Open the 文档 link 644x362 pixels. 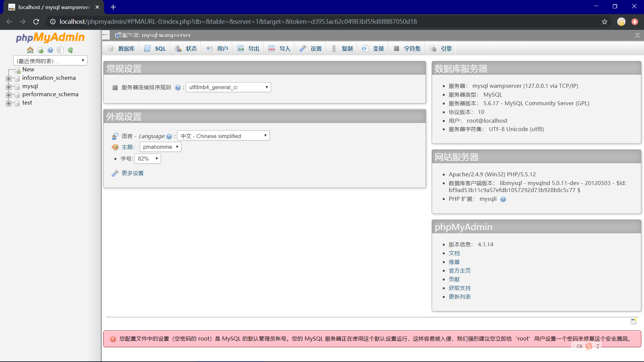pos(454,253)
